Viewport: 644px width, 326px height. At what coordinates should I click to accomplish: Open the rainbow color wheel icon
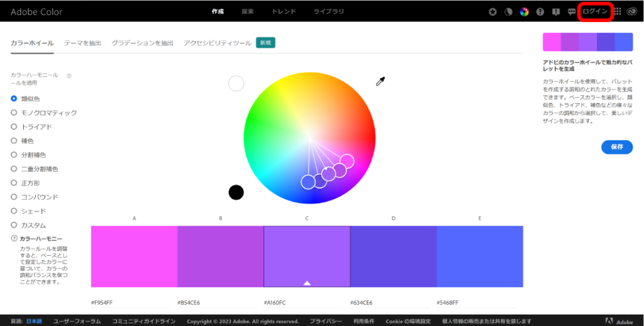(524, 12)
